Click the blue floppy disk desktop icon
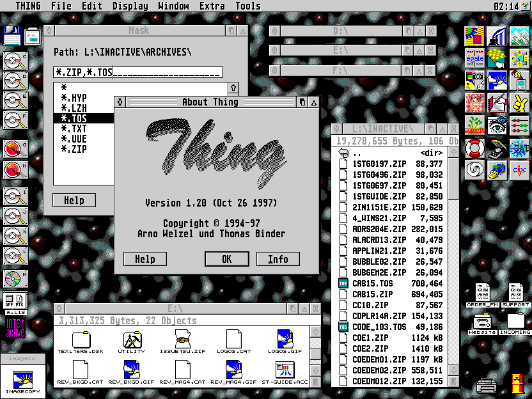 pos(12,36)
